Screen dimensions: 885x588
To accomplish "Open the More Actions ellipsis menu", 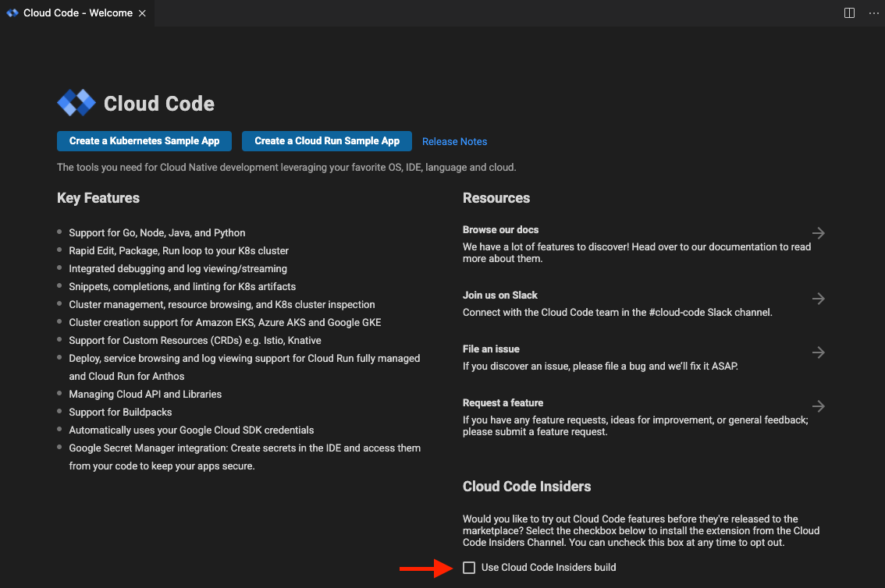I will [x=873, y=13].
